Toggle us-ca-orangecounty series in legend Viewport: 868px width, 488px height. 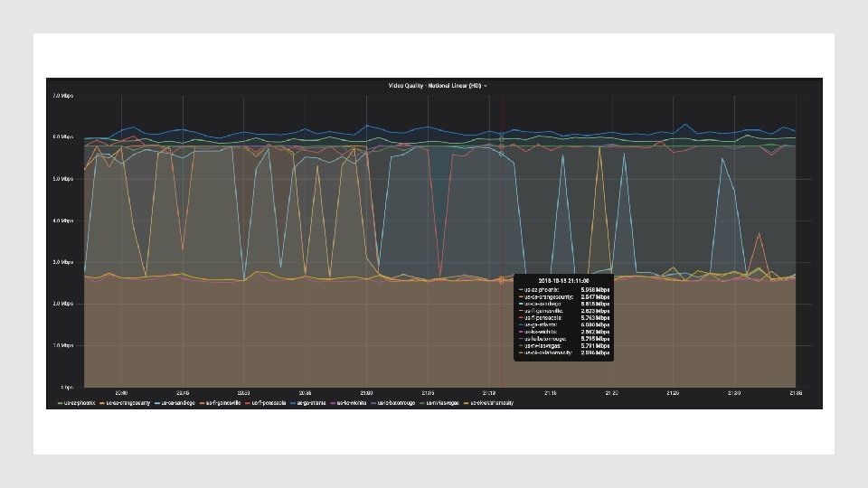[x=127, y=403]
